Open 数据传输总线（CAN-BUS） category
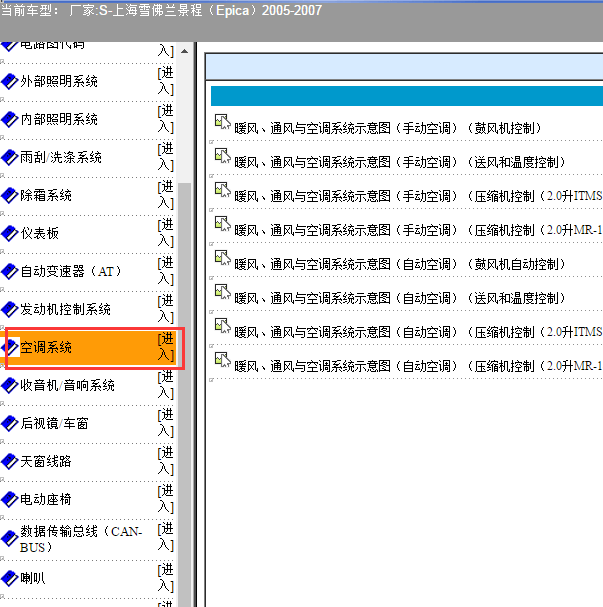Image resolution: width=603 pixels, height=607 pixels. (81, 539)
